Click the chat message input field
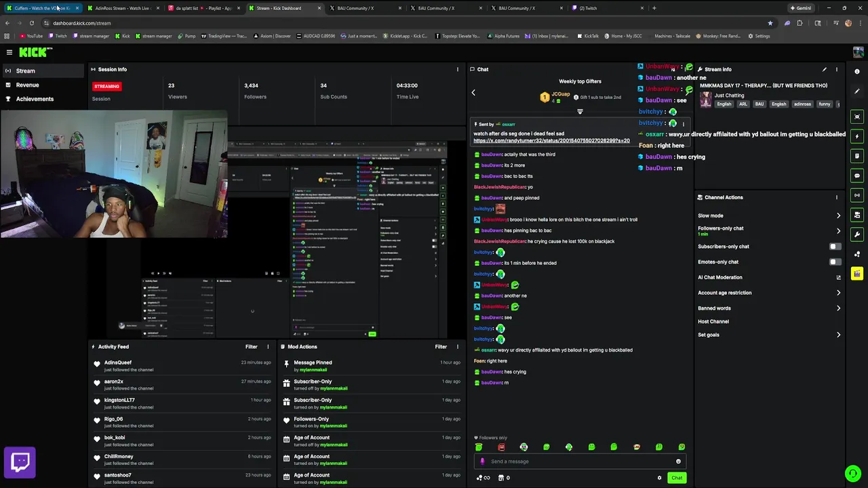868x488 pixels. coord(580,462)
